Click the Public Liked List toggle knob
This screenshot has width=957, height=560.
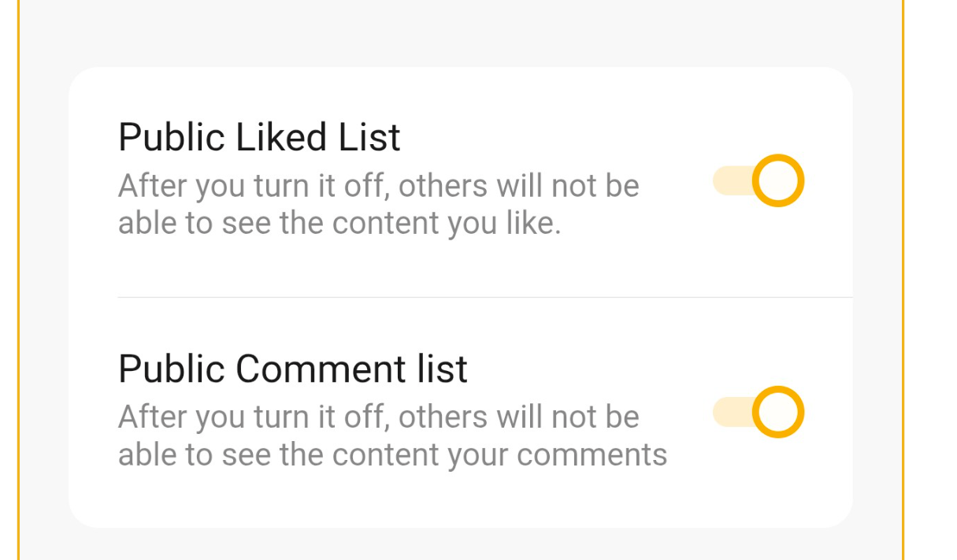tap(778, 181)
